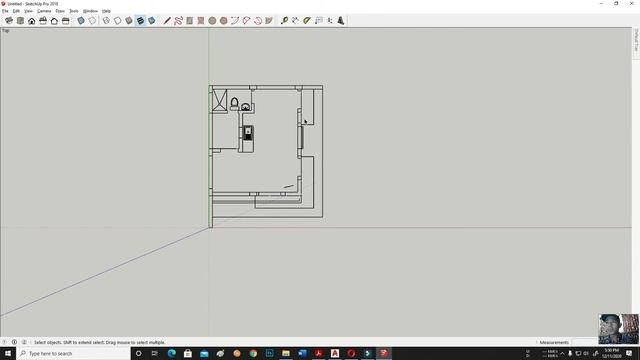This screenshot has width=640, height=360.
Task: Select the Arc tool
Action: [x=235, y=20]
